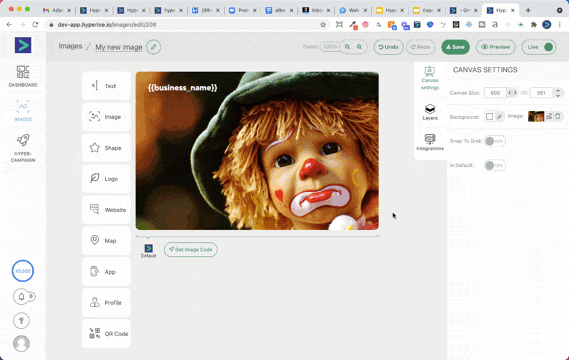This screenshot has width=569, height=360.
Task: Switch to the Inbox browser tab
Action: (316, 11)
